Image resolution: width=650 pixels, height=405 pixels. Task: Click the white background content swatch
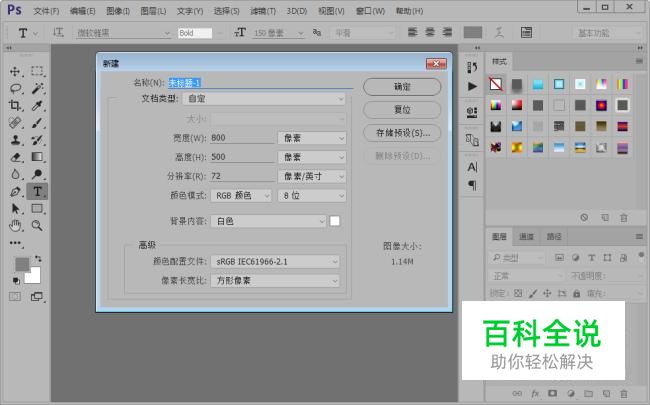(335, 221)
